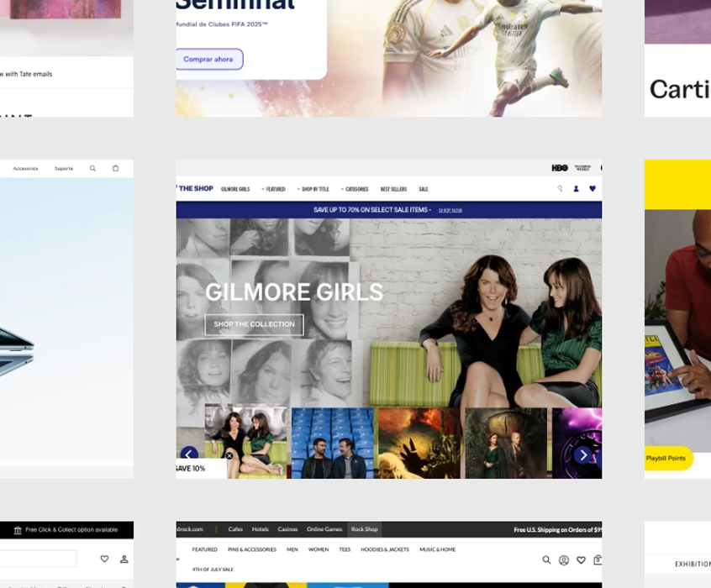
Task: Open the Hard Rock shop wishlist heart
Action: (581, 560)
